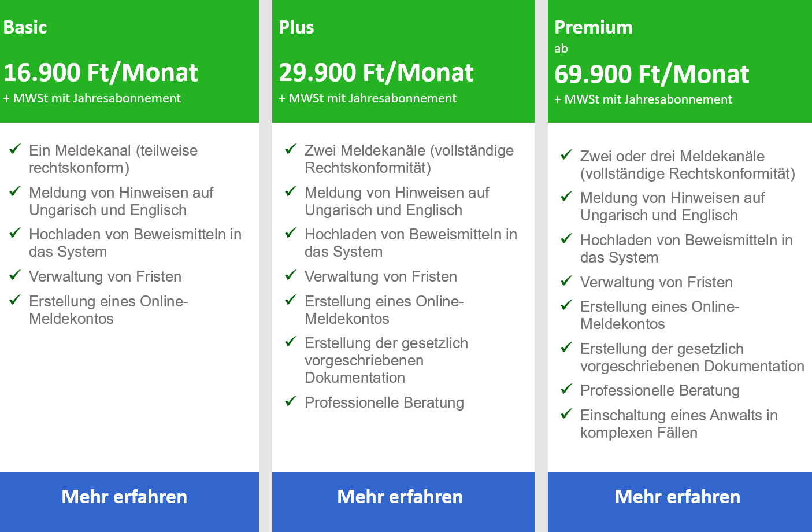Image resolution: width=812 pixels, height=532 pixels.
Task: Click Erstellung eines Online-Meldekontos text in Basic
Action: point(109,310)
